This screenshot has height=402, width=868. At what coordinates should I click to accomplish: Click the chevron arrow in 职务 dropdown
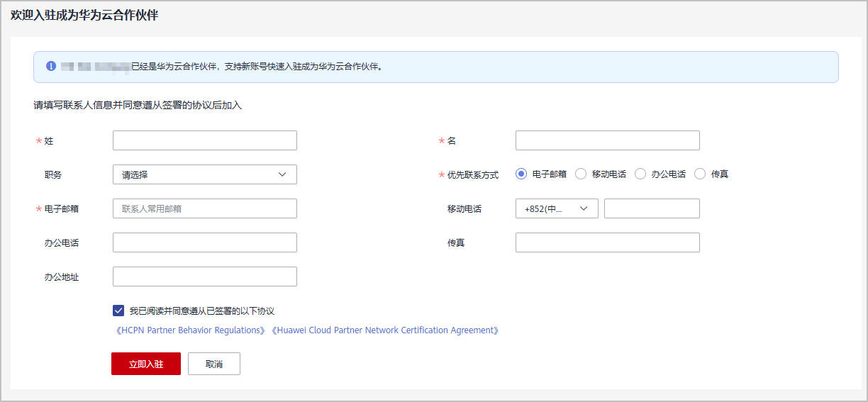[282, 174]
